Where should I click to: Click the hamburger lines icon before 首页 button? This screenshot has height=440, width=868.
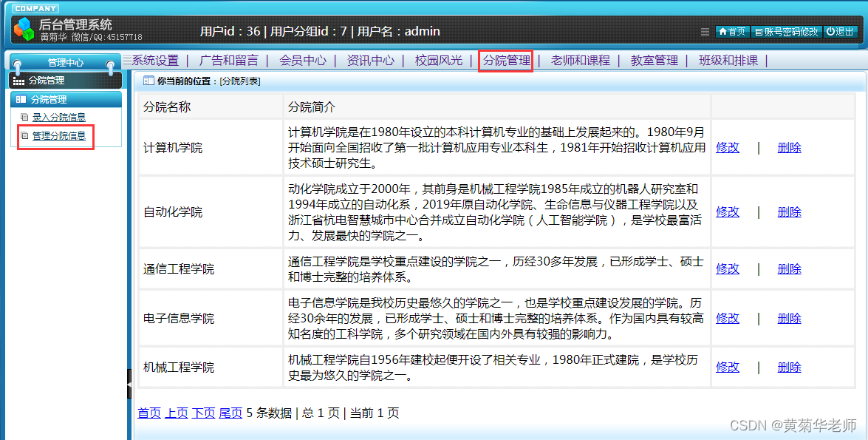point(706,32)
